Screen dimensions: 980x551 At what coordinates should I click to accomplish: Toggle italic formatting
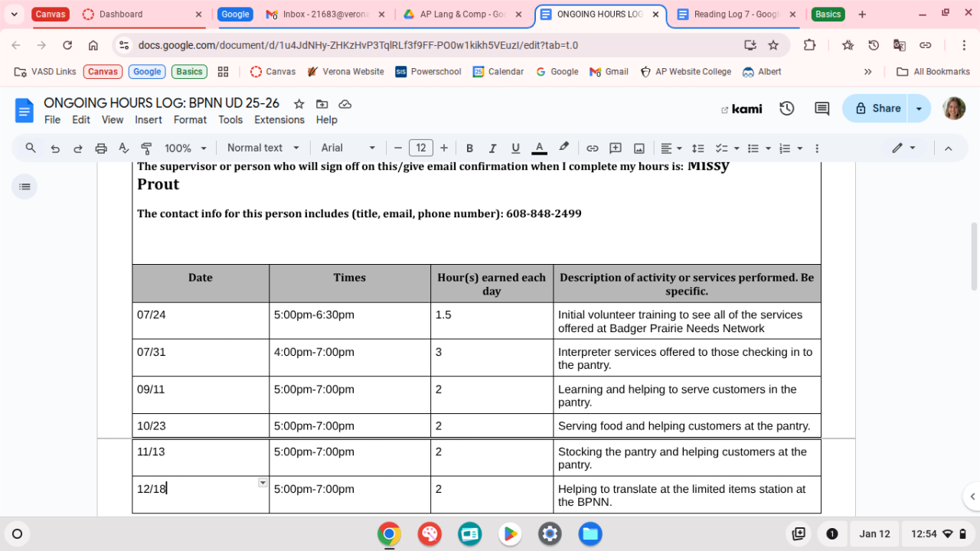point(492,148)
